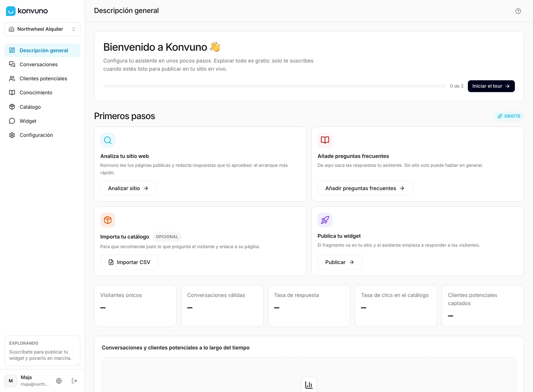Click the Visitantes únicos stat card
This screenshot has height=392, width=533.
coord(135,306)
